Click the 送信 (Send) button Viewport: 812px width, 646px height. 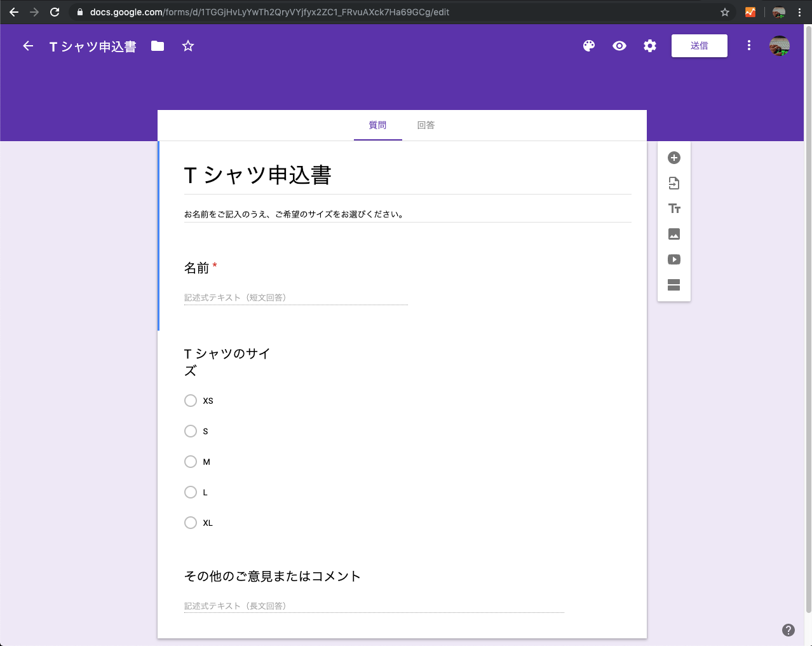pos(699,45)
